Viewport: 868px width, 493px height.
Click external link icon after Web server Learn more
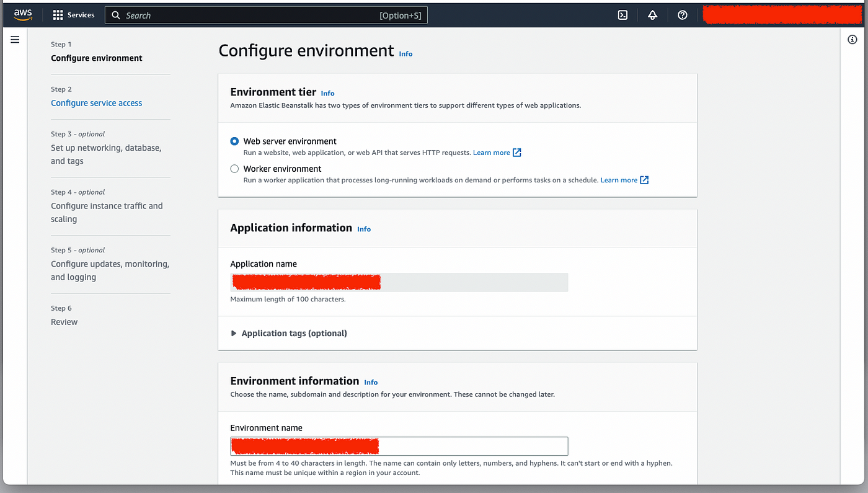pos(517,153)
